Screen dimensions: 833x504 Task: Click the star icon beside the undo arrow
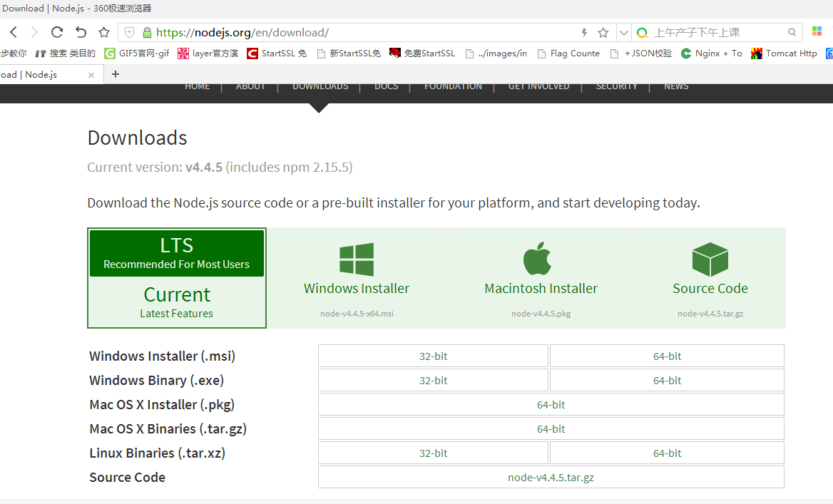click(x=104, y=32)
